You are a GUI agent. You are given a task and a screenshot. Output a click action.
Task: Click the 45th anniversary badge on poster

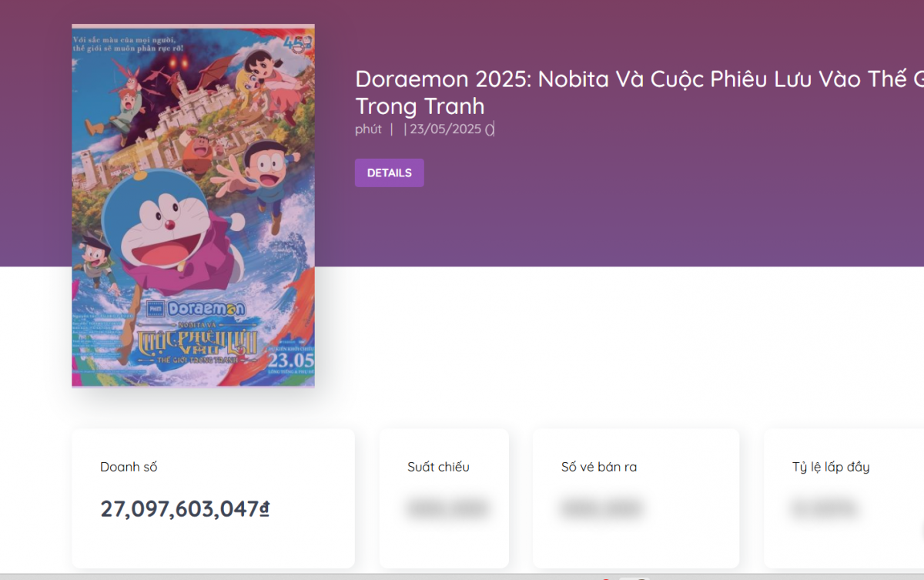298,43
